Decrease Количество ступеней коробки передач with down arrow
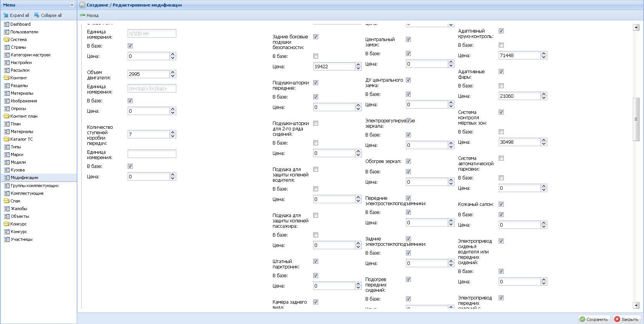The image size is (644, 324). [173, 136]
